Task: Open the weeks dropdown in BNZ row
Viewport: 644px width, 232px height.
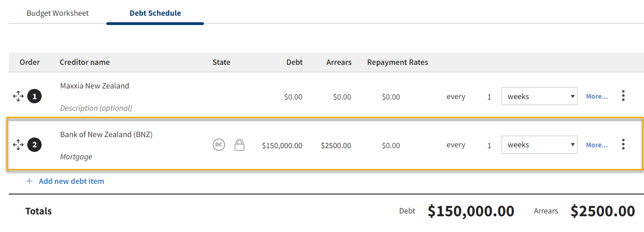Action: click(539, 144)
